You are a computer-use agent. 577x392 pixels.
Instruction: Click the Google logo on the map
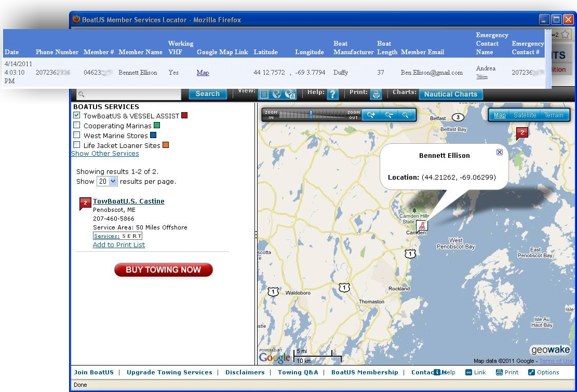274,357
